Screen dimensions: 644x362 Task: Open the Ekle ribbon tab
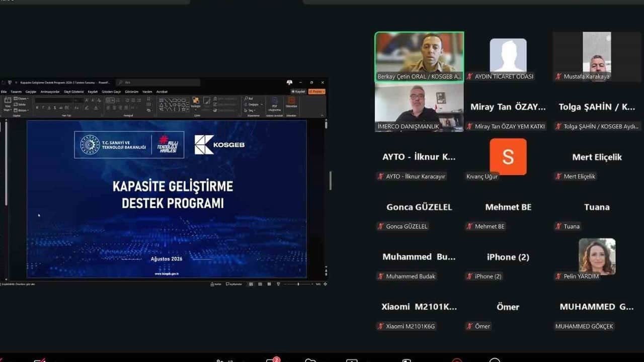[x=4, y=92]
